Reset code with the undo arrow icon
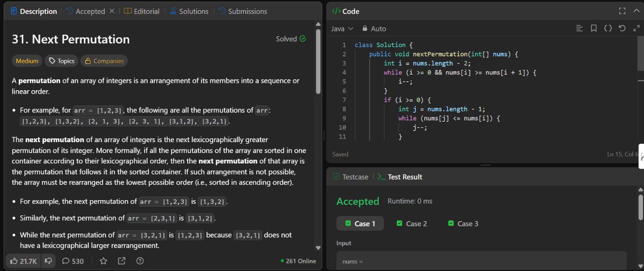644x271 pixels. (621, 28)
